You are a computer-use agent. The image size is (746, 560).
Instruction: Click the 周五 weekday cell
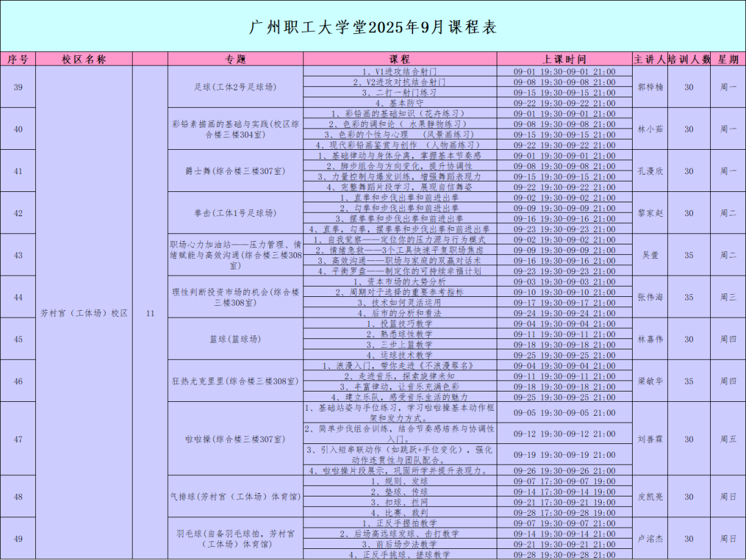[728, 438]
